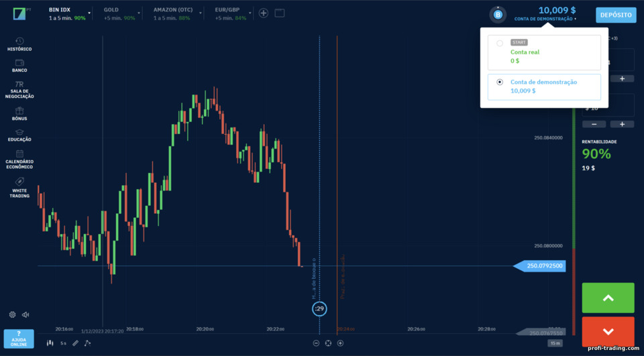Expand the GOLD asset dropdown arrow

pos(139,13)
